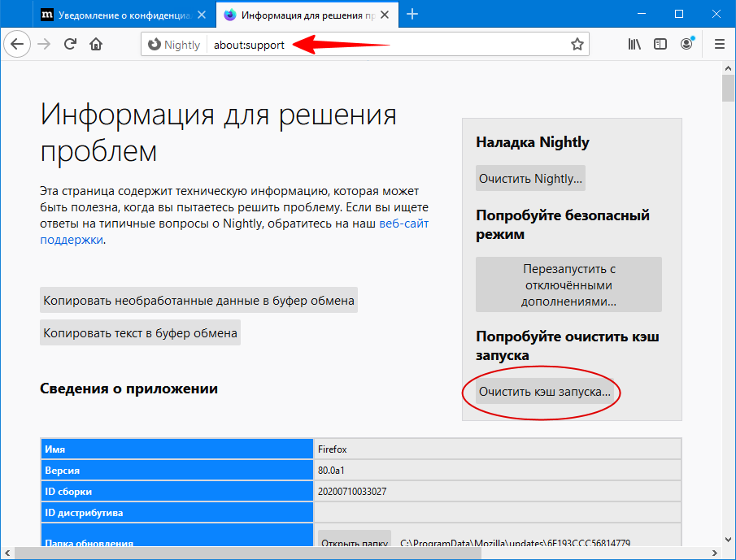Click the 'Попробуйте очистить кэш запуска' heading
This screenshot has width=736, height=560.
coord(568,345)
